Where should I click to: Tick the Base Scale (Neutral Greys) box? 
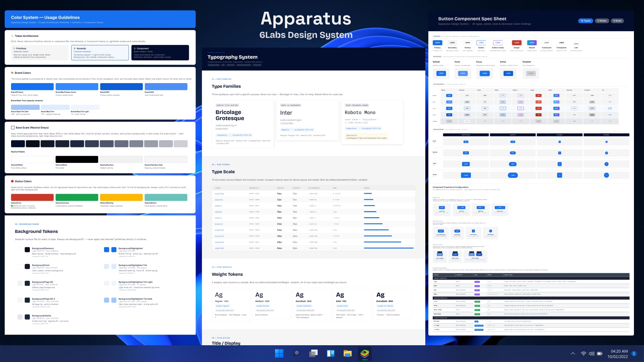(x=13, y=128)
